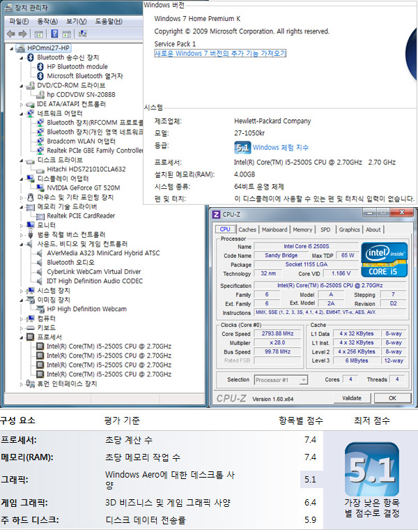Select NVIDIA GeForce GT 520M adapter
Viewport: 418px width, 532px height.
coord(84,188)
